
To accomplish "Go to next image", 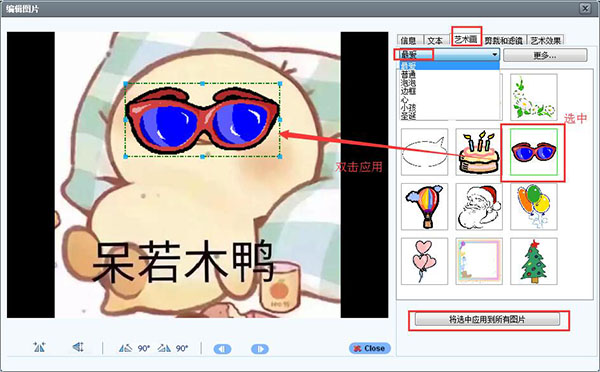I will [260, 349].
